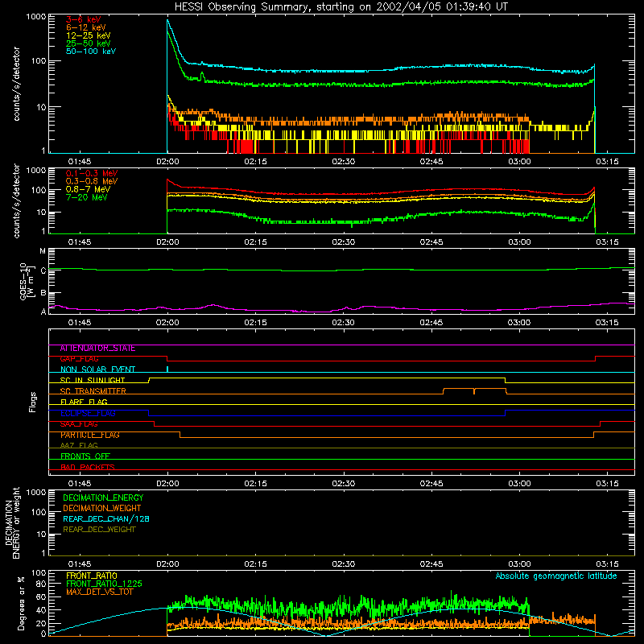Click the NON_SOLAR_EVENT spike marker at 02:00
This screenshot has height=644, width=644.
pyautogui.click(x=167, y=369)
